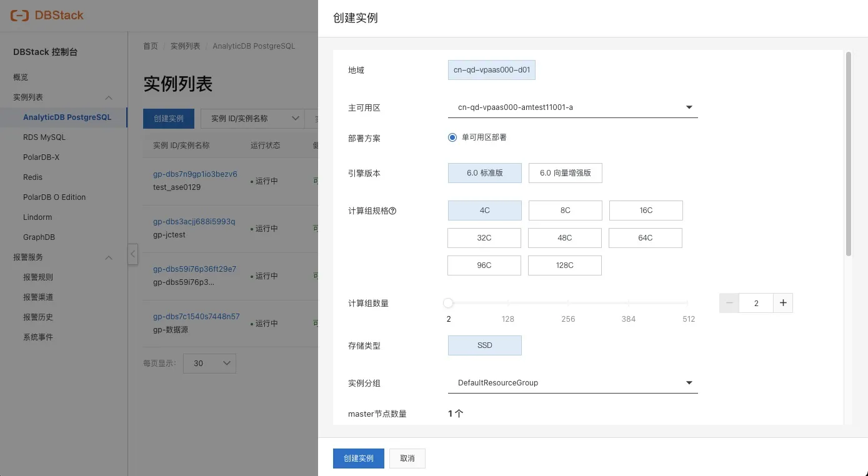The height and width of the screenshot is (476, 868).
Task: Click the dialog's vertical scrollbar
Action: click(x=848, y=154)
